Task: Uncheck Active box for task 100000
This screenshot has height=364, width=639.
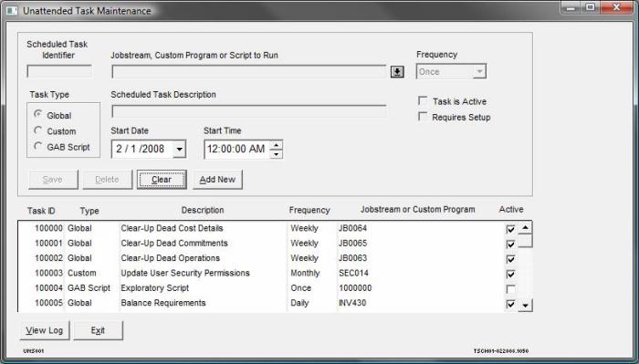Action: 510,229
